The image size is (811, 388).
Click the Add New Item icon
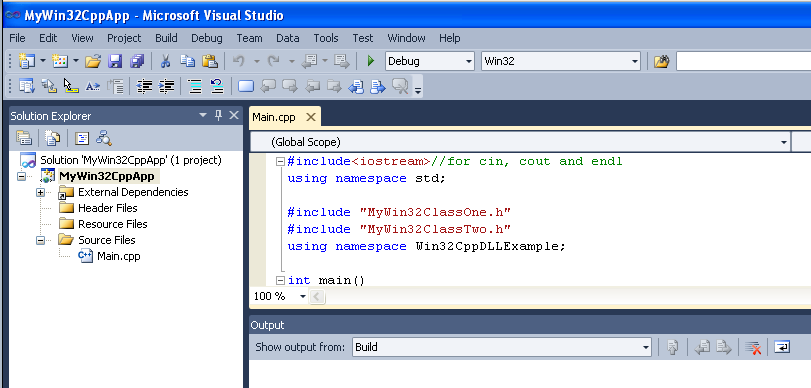[61, 61]
